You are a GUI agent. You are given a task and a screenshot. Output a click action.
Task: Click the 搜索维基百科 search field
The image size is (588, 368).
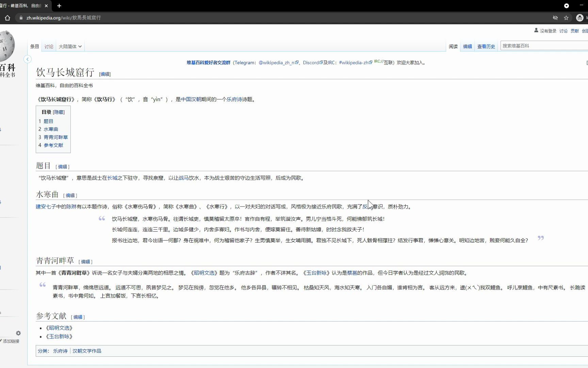[544, 46]
